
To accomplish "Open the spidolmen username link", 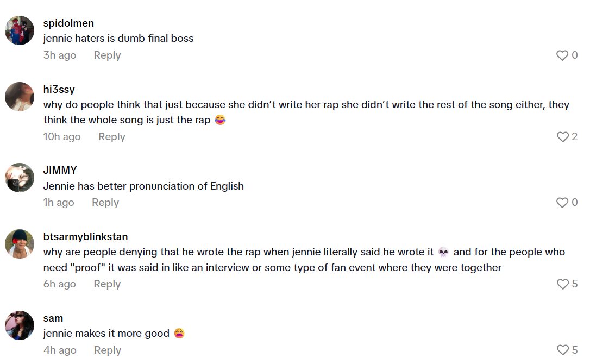I will pos(68,23).
